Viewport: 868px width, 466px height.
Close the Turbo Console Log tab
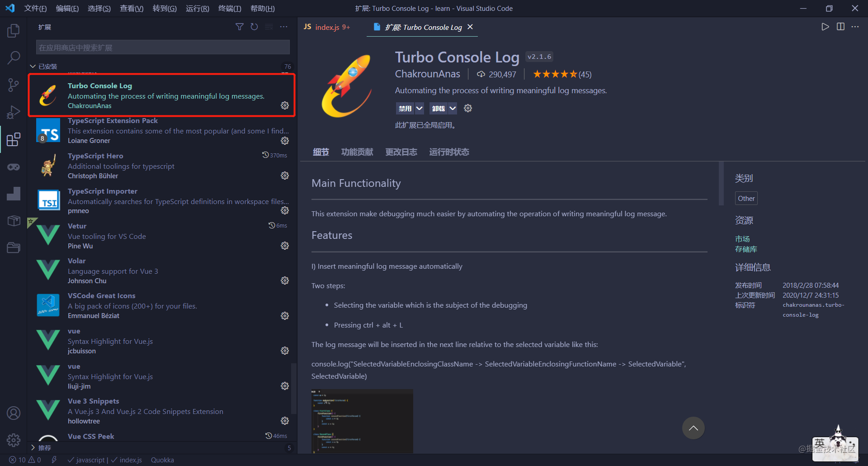click(x=470, y=27)
